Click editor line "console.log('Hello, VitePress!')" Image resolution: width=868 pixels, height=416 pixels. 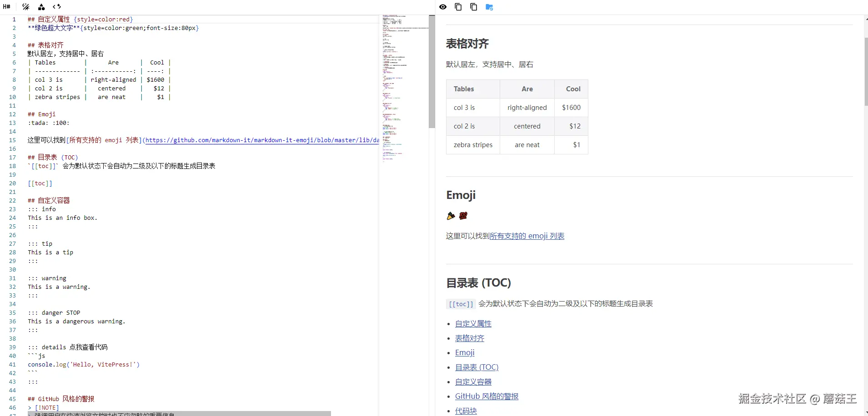(x=84, y=365)
